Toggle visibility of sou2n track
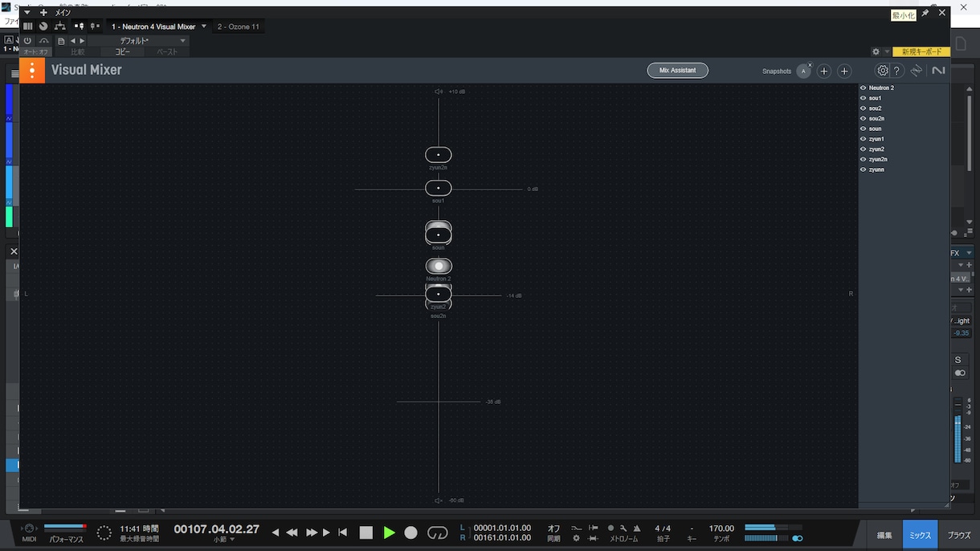This screenshot has width=980, height=551. [x=864, y=118]
